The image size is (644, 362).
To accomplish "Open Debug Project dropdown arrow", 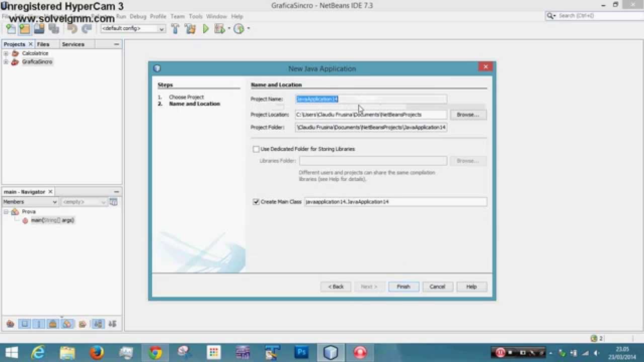I will (229, 29).
